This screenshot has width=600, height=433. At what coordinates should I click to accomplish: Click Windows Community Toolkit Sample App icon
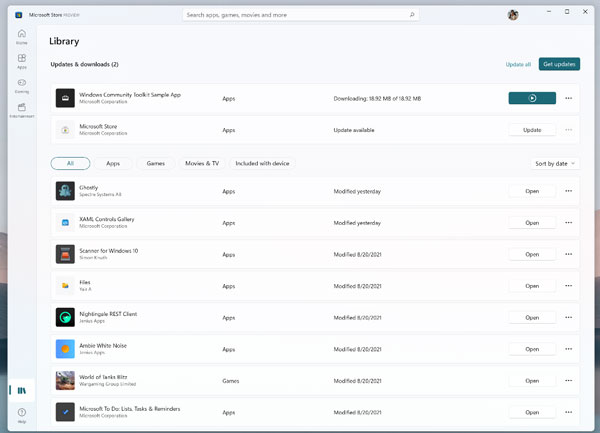[65, 98]
